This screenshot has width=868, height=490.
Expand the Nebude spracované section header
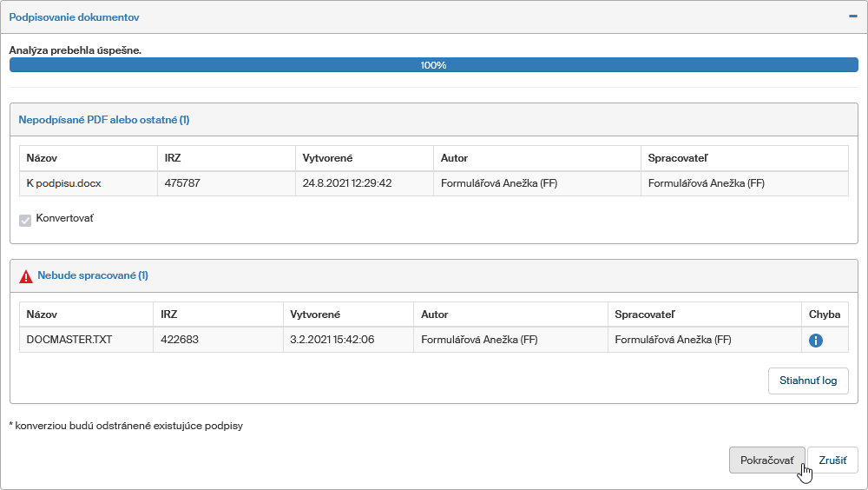pos(93,275)
